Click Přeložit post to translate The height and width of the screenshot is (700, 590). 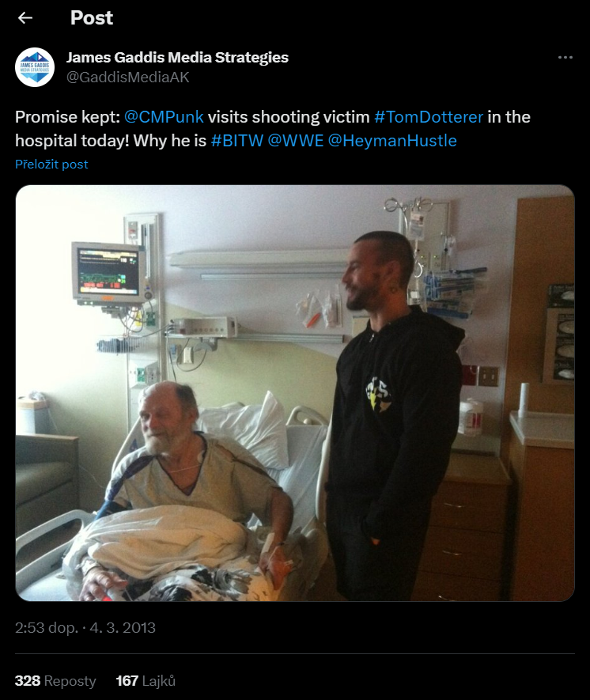click(x=51, y=165)
